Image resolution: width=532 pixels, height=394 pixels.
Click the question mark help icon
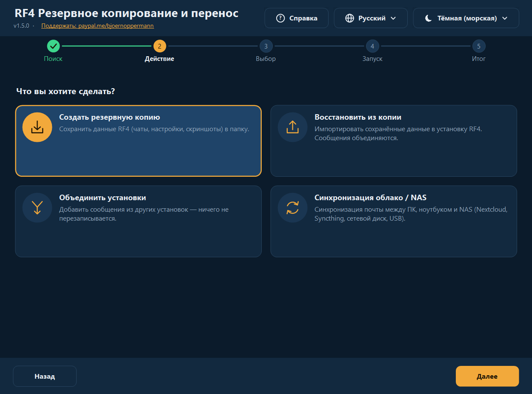(x=280, y=18)
